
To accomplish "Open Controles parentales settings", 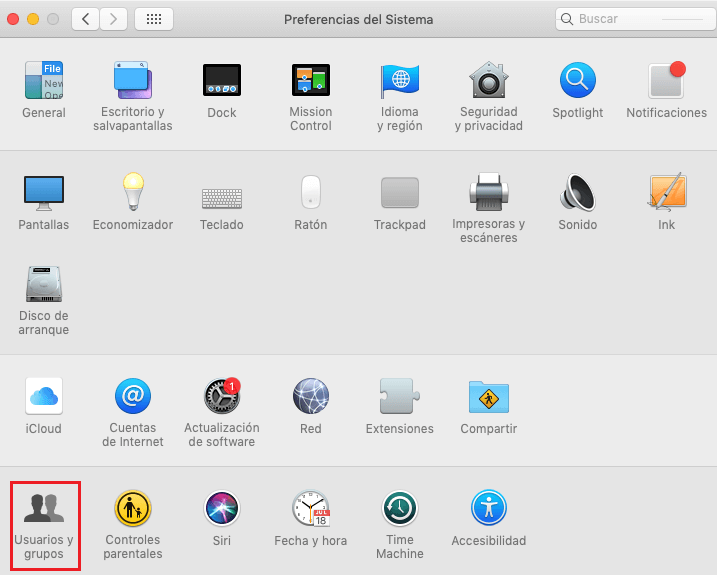I will point(133,509).
